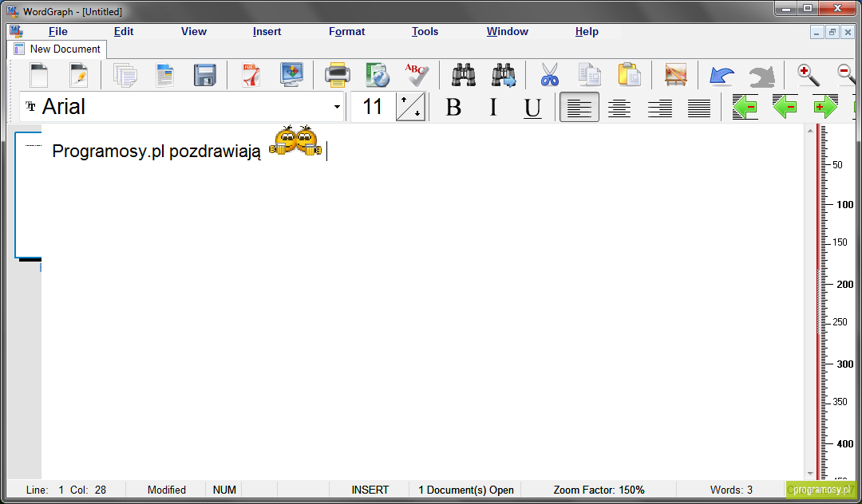The height and width of the screenshot is (504, 862).
Task: Justify text alignment
Action: [699, 107]
